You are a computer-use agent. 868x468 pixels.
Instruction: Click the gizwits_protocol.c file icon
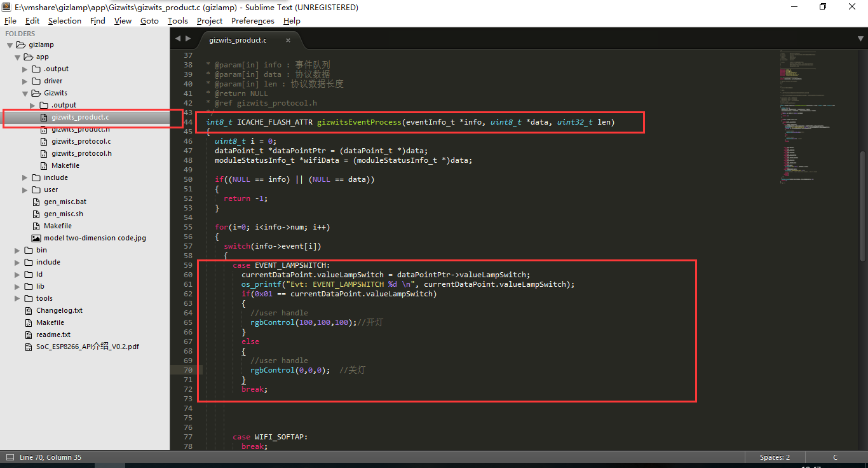click(44, 141)
